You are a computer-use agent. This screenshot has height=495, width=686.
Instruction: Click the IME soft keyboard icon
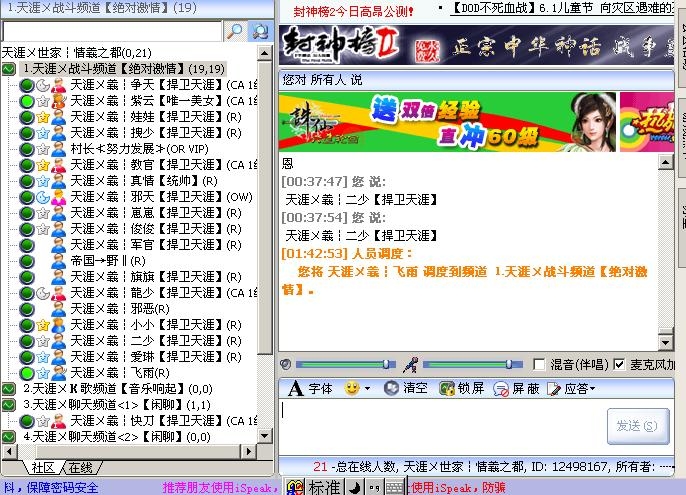[x=395, y=488]
